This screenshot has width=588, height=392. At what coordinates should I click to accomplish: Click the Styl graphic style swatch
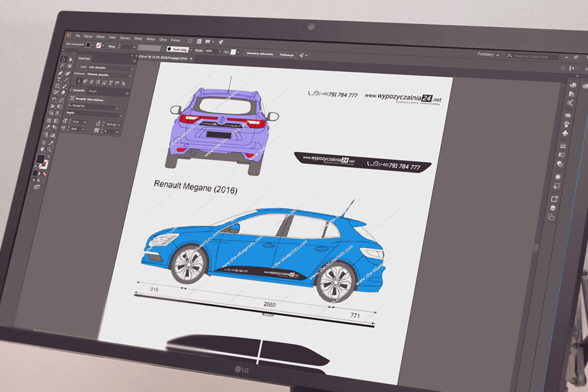[233, 51]
